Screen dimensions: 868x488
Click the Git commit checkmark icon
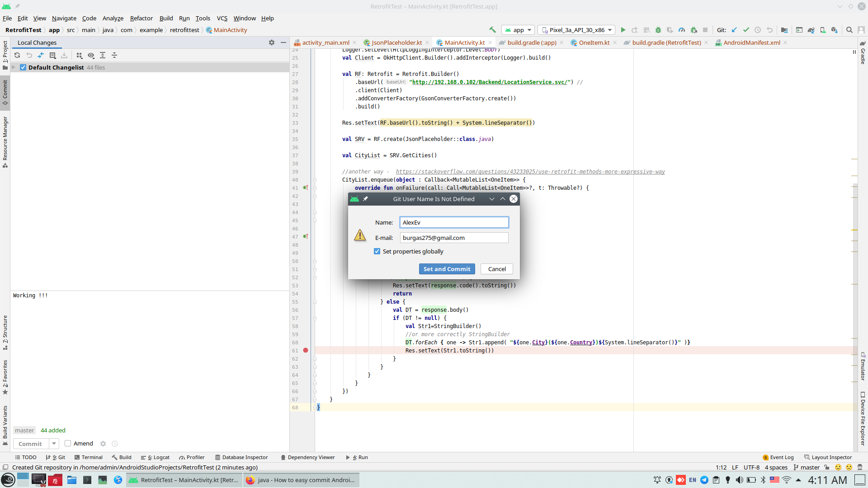[x=746, y=30]
